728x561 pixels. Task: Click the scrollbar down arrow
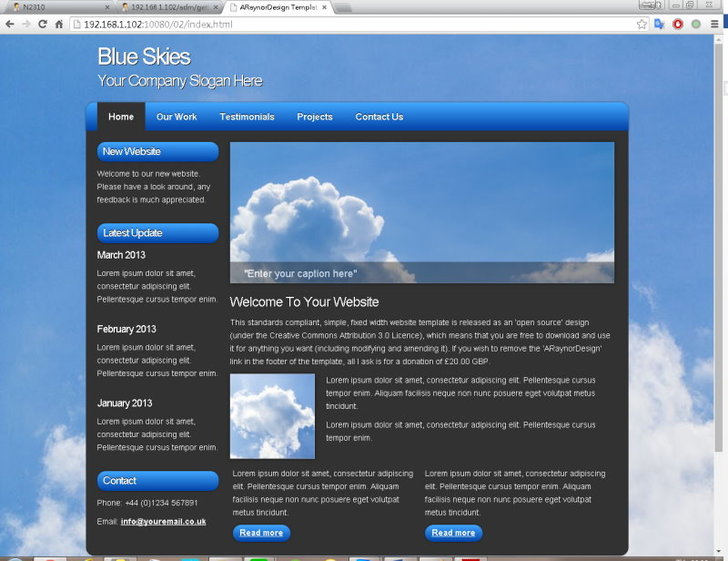(x=719, y=551)
